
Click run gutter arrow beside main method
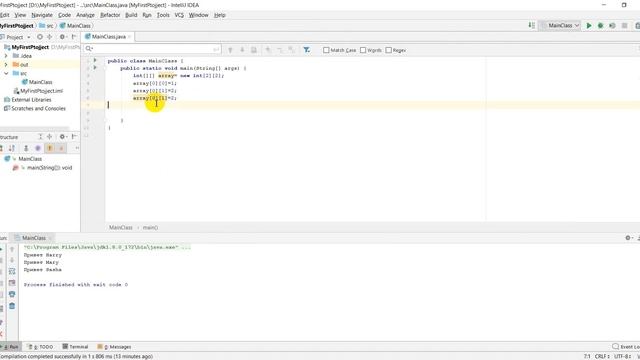click(x=95, y=68)
